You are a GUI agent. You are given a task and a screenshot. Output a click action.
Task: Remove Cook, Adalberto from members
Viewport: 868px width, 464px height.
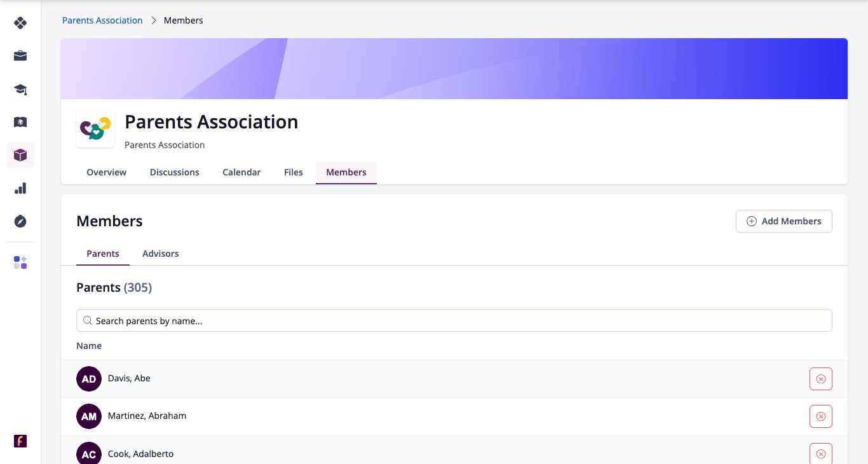coord(820,454)
